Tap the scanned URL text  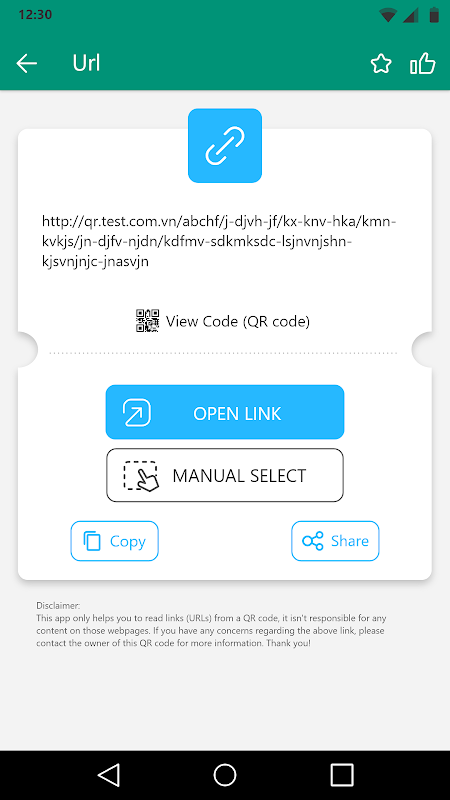click(x=219, y=241)
